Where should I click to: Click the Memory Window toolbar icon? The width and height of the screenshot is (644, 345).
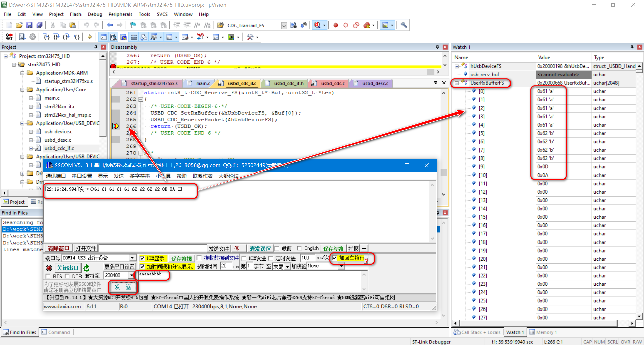[x=170, y=37]
